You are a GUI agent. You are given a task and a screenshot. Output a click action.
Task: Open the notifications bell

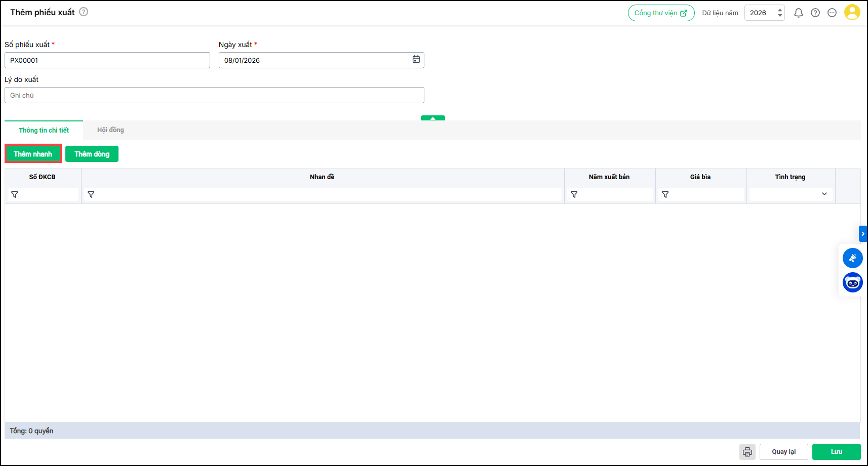tap(798, 13)
